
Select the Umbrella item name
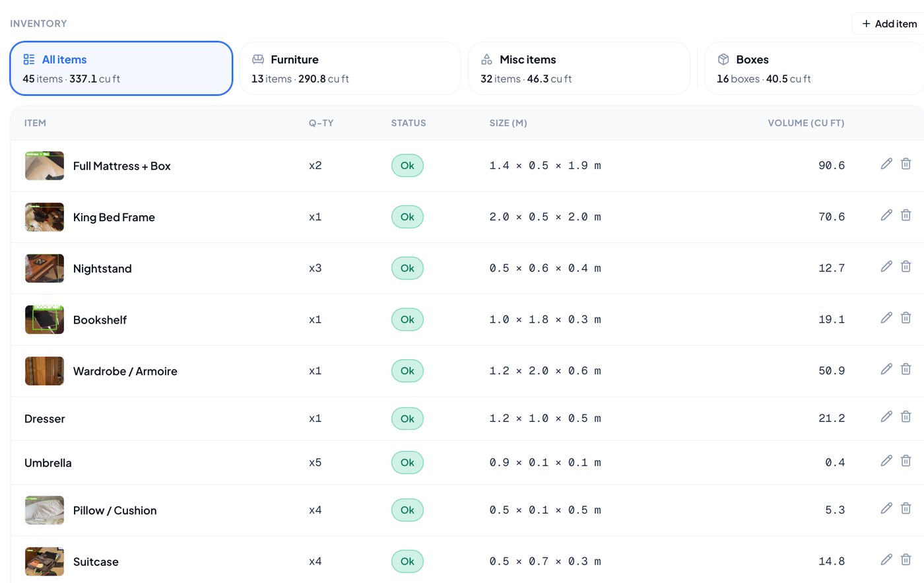(x=48, y=463)
